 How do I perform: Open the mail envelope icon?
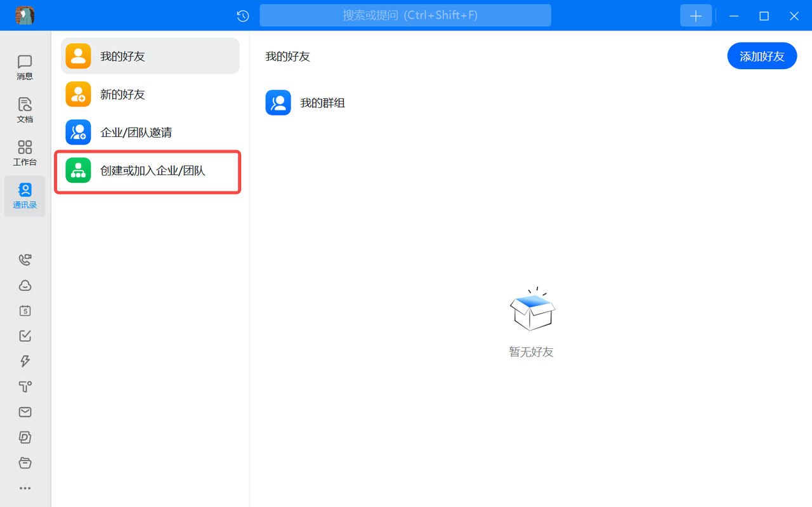pos(25,412)
